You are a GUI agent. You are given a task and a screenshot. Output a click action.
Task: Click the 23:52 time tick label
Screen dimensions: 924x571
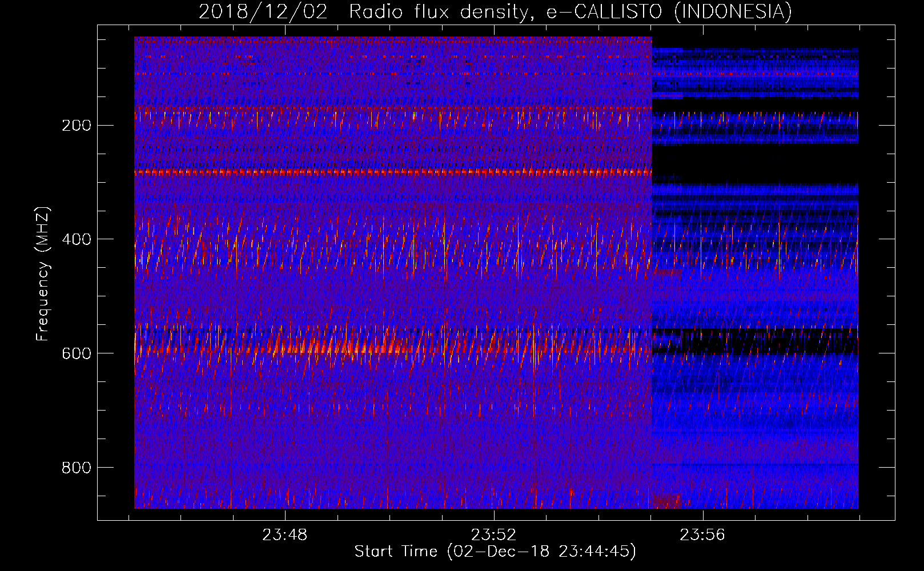[x=493, y=535]
